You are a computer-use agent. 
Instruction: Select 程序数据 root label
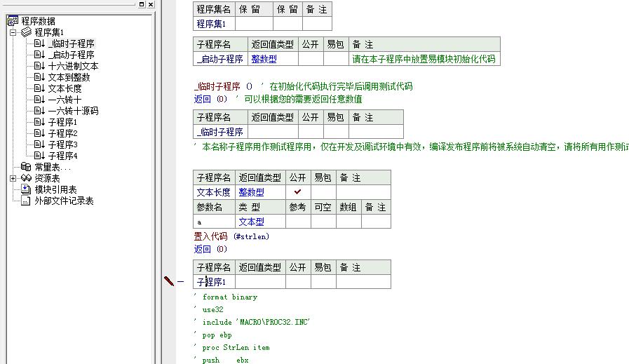[38, 21]
